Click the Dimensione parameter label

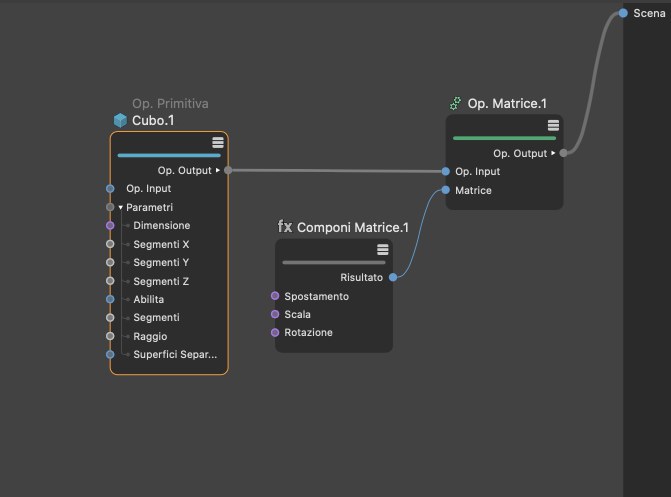[162, 226]
